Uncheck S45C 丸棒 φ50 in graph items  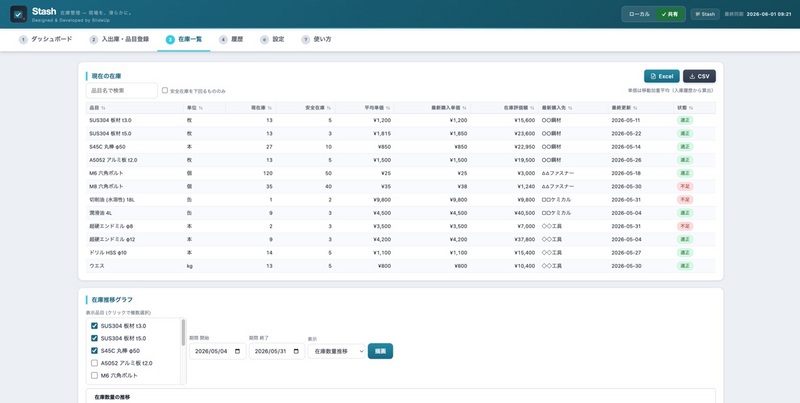[x=94, y=351]
